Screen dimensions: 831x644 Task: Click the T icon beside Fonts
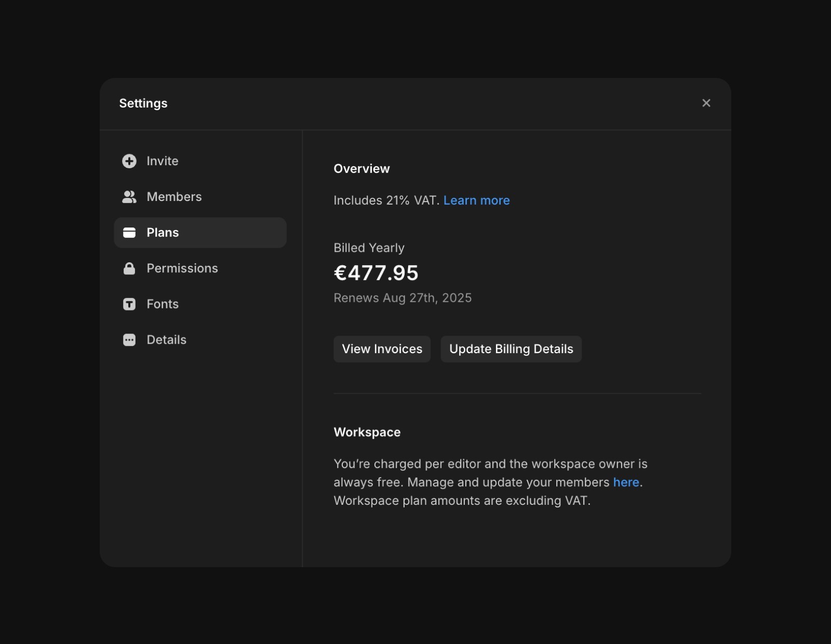(129, 304)
